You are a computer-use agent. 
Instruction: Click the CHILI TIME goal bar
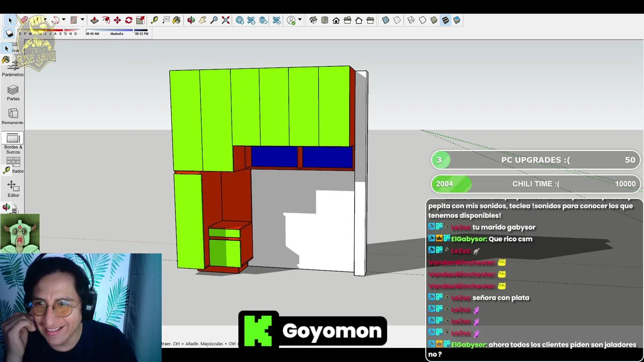(x=536, y=184)
